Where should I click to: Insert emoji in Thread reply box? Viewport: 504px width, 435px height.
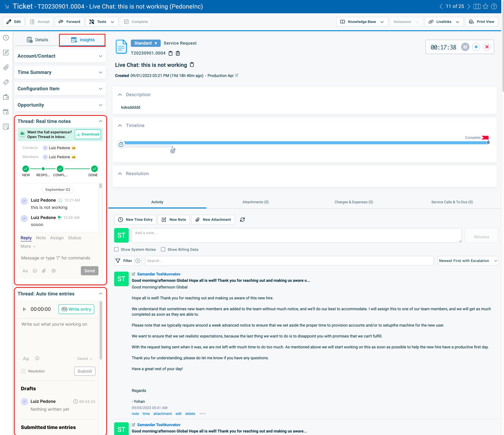tap(35, 271)
